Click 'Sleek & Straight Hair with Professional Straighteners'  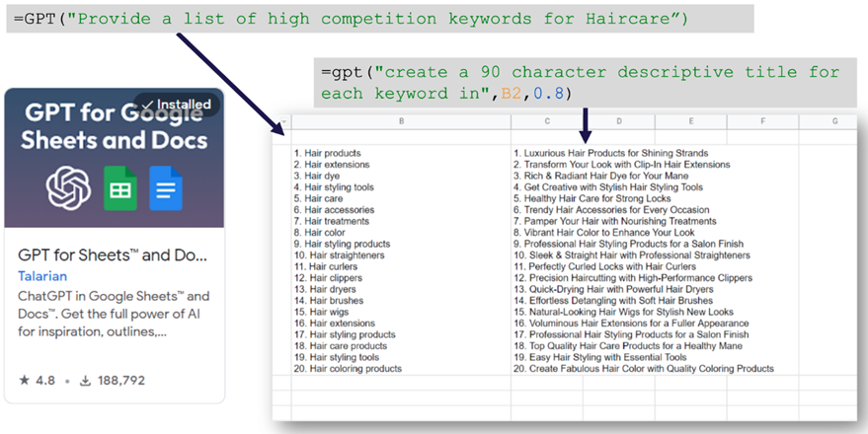(x=640, y=255)
